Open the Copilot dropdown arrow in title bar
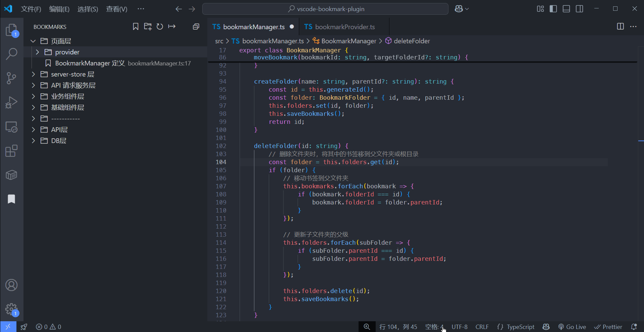 click(x=467, y=9)
